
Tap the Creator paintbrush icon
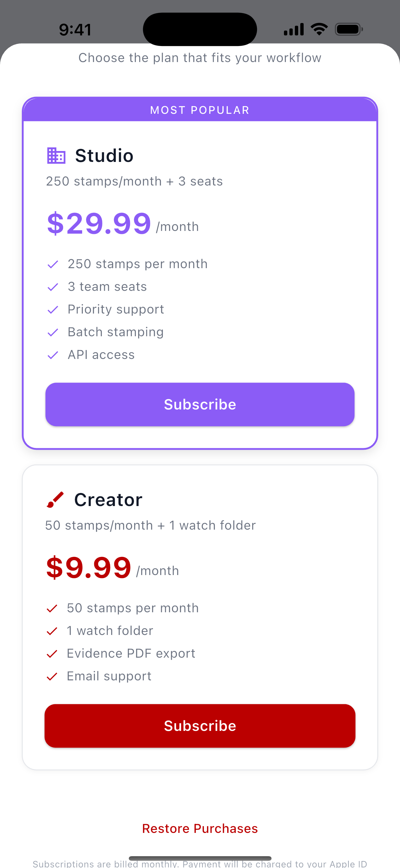[x=55, y=499]
